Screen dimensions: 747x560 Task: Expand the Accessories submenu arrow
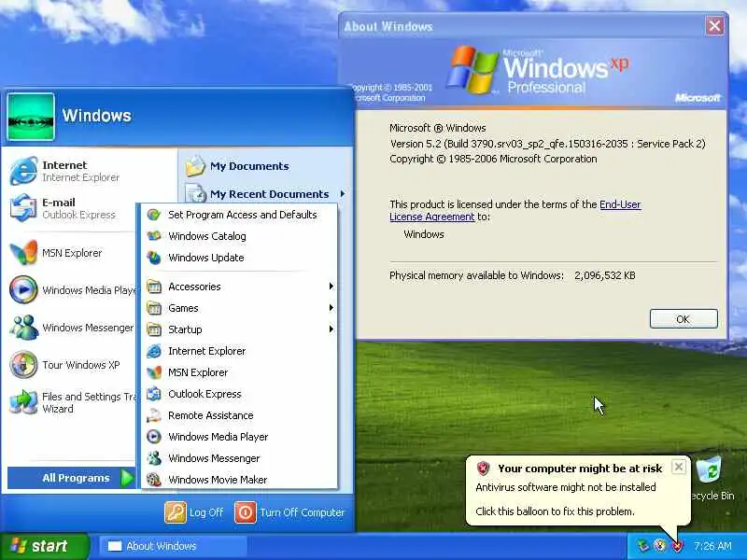click(331, 287)
